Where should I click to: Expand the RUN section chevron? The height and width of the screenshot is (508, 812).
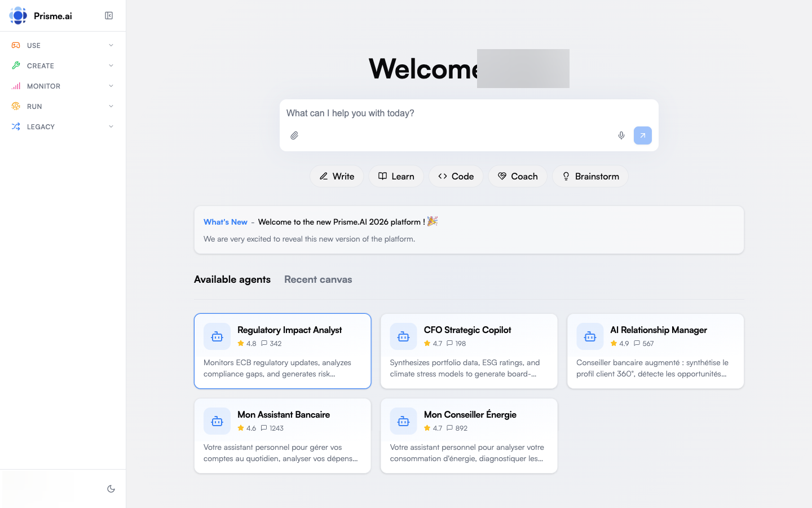coord(111,106)
